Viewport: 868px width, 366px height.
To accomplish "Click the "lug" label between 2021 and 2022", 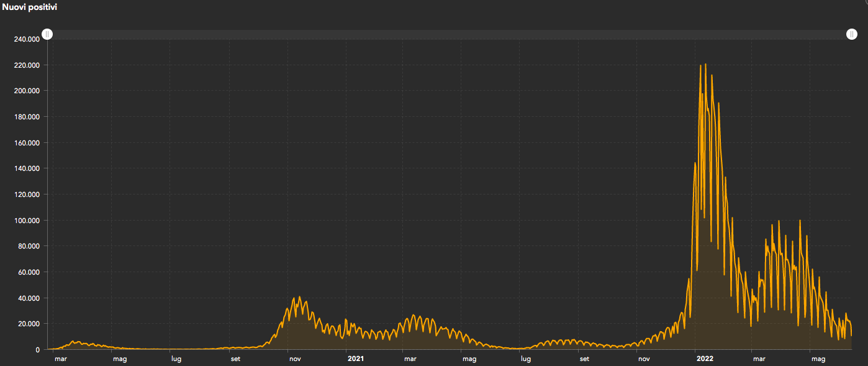I will (x=525, y=359).
